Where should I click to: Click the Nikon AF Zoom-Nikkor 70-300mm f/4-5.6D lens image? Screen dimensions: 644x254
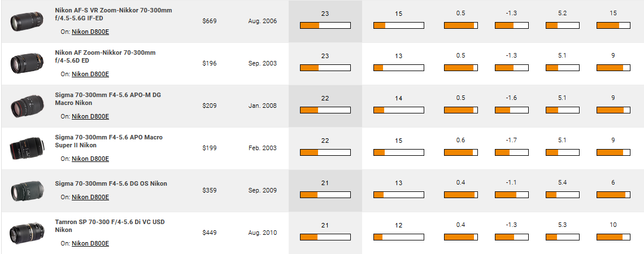coord(26,64)
